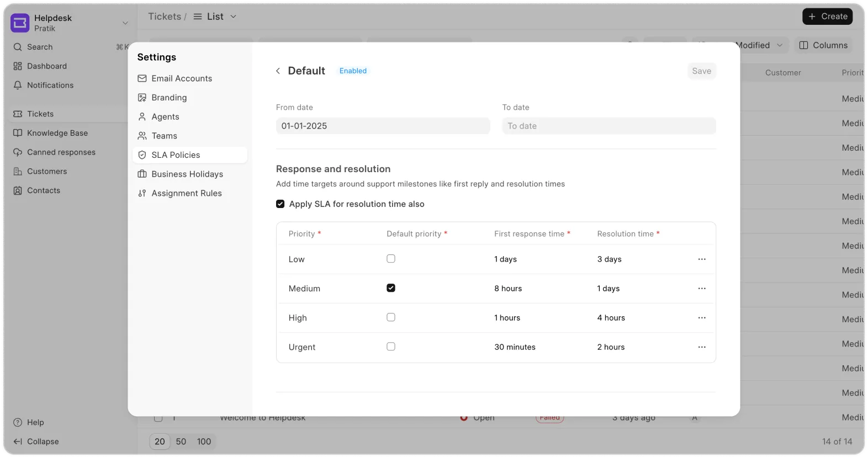The image size is (868, 458).
Task: Select 50 rows per page
Action: click(181, 441)
